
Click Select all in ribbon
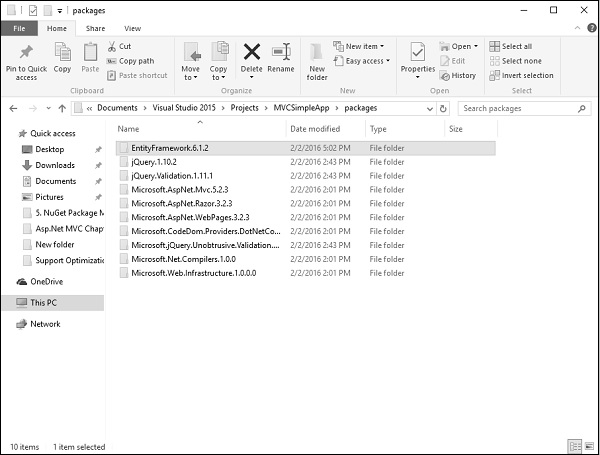click(x=511, y=46)
